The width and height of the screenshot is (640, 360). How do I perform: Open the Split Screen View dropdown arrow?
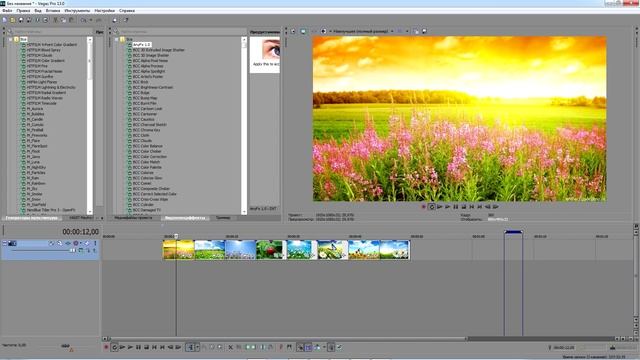coord(330,31)
